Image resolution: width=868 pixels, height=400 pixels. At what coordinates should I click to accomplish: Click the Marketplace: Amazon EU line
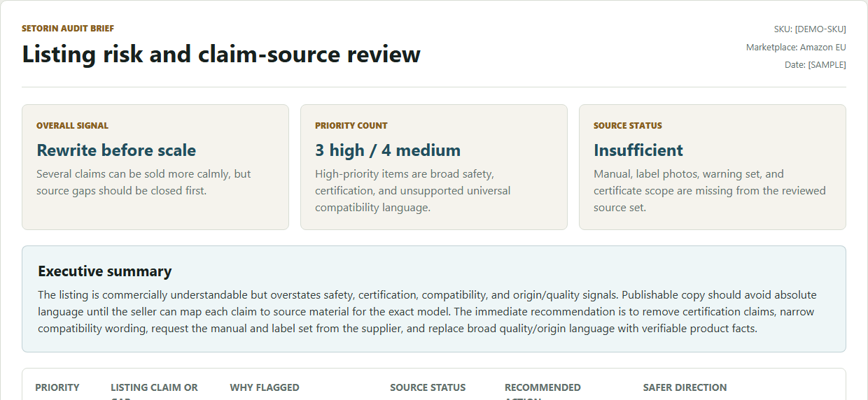tap(796, 47)
